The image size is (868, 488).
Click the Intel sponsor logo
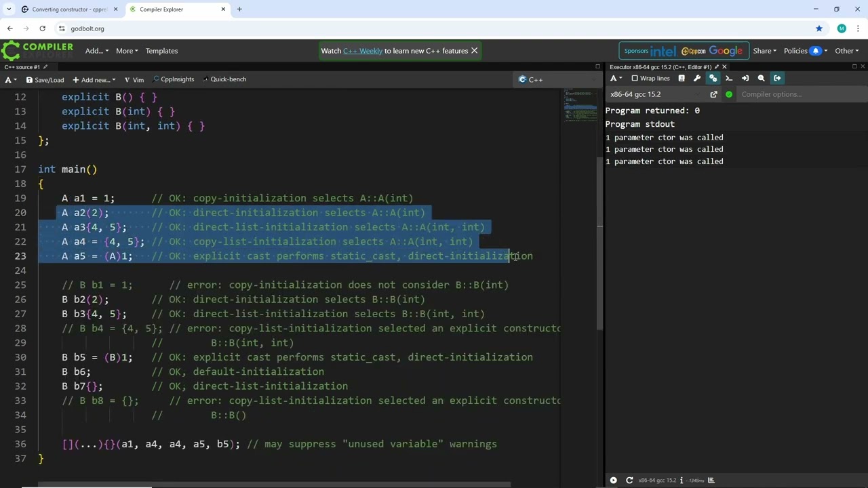pos(663,51)
